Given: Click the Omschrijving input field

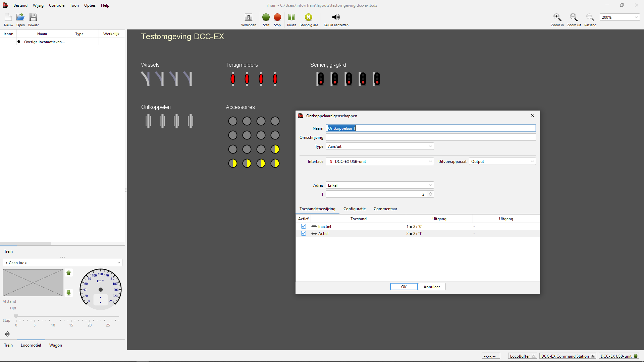Looking at the screenshot, I should (431, 137).
